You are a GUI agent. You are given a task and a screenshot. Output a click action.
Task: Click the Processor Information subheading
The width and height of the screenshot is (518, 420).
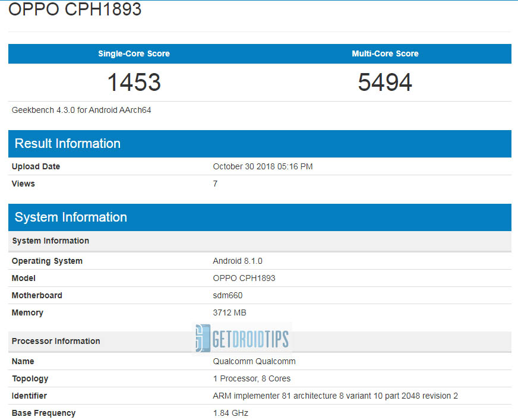click(56, 341)
